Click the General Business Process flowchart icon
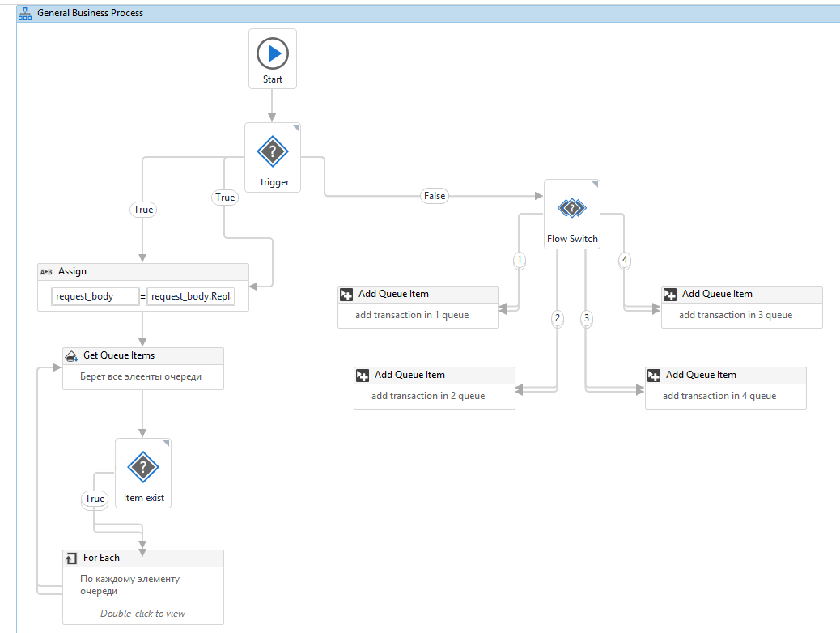 pos(24,14)
